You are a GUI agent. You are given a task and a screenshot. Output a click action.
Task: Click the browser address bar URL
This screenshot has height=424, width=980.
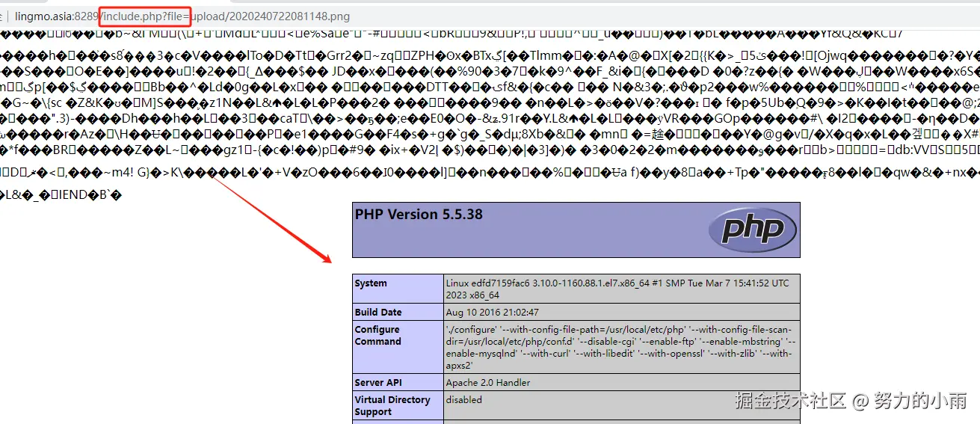coord(182,16)
